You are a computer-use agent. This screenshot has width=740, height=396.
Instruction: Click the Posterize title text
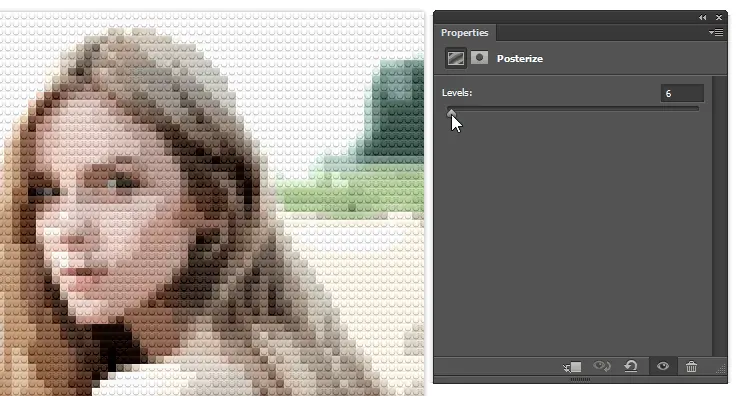pos(520,59)
